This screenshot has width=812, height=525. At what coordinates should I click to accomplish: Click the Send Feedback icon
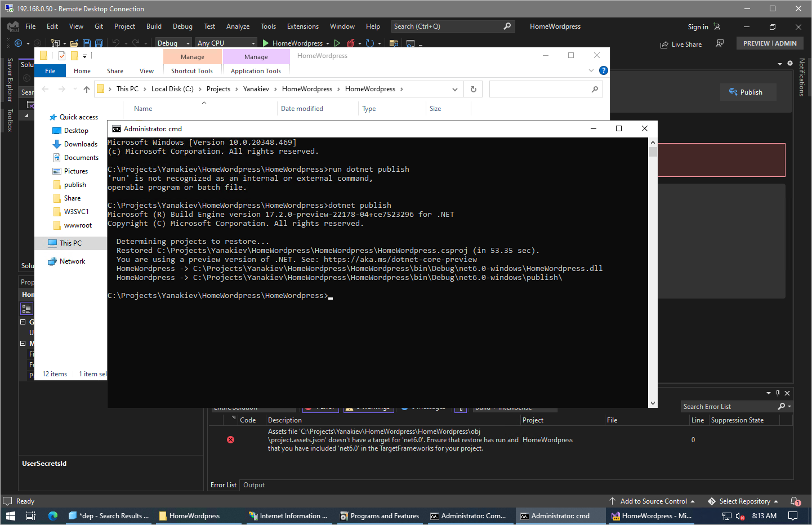719,44
